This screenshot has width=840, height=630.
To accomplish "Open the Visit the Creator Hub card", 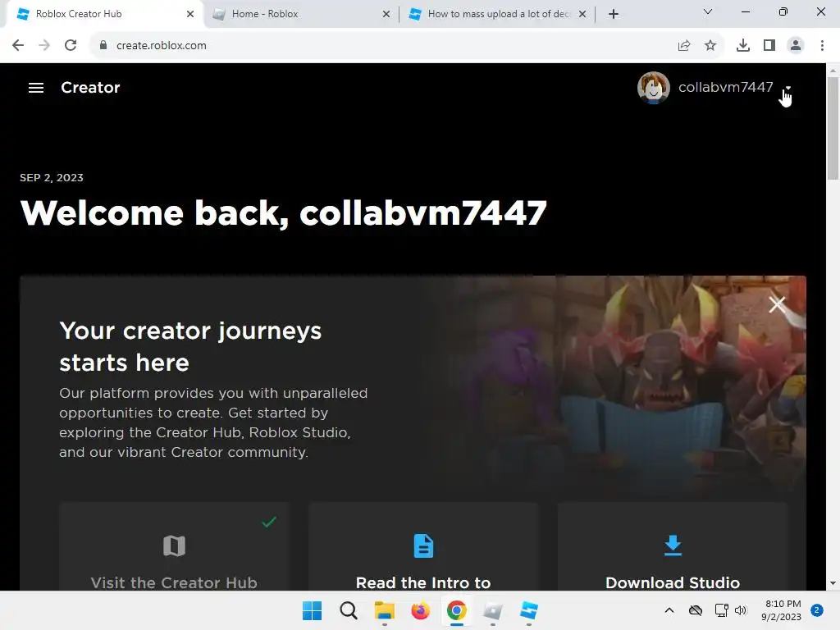I will (174, 546).
